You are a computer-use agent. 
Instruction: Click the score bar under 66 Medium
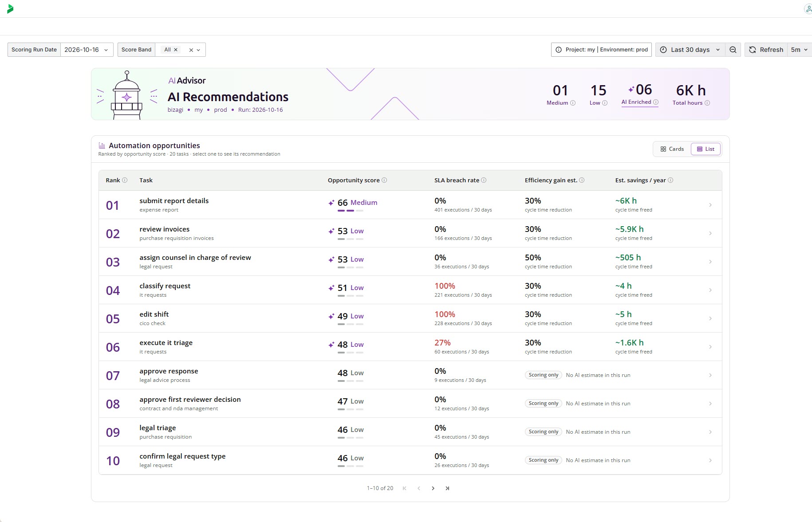(x=351, y=211)
